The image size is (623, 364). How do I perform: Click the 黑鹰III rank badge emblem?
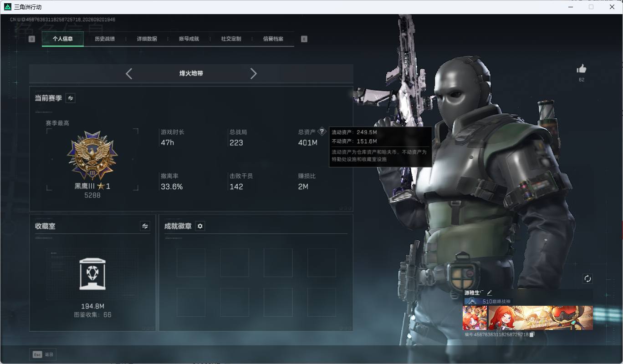[x=92, y=156]
